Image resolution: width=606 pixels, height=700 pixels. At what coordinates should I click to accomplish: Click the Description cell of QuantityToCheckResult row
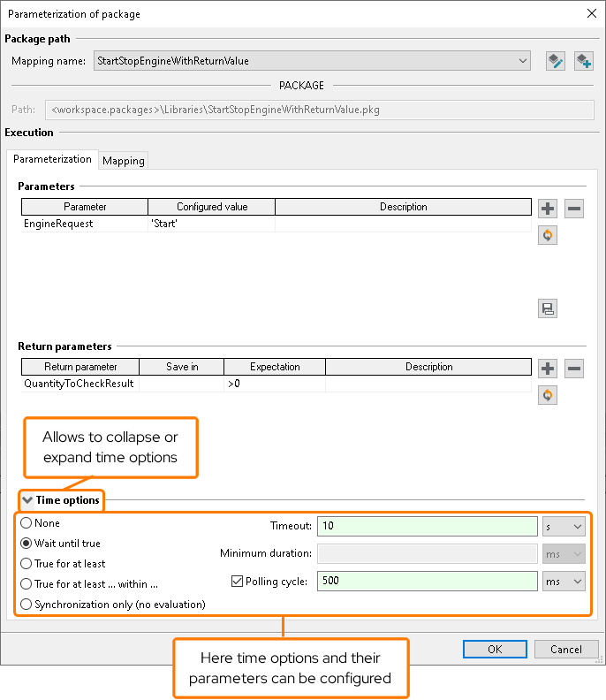click(428, 384)
